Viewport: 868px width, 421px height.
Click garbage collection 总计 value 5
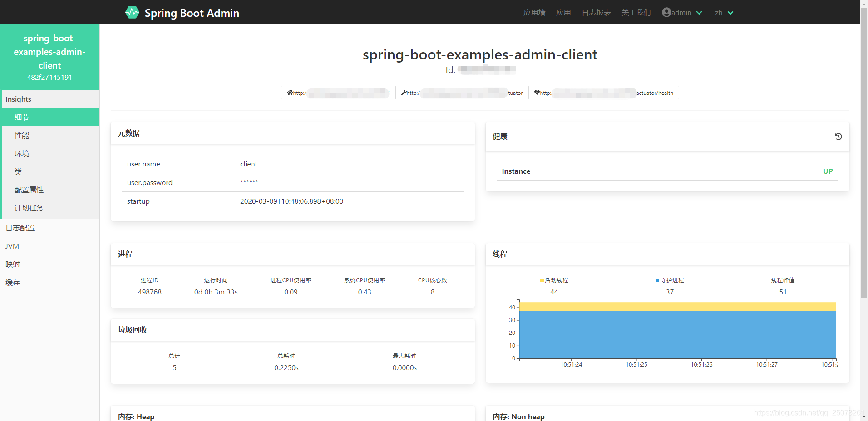[174, 367]
